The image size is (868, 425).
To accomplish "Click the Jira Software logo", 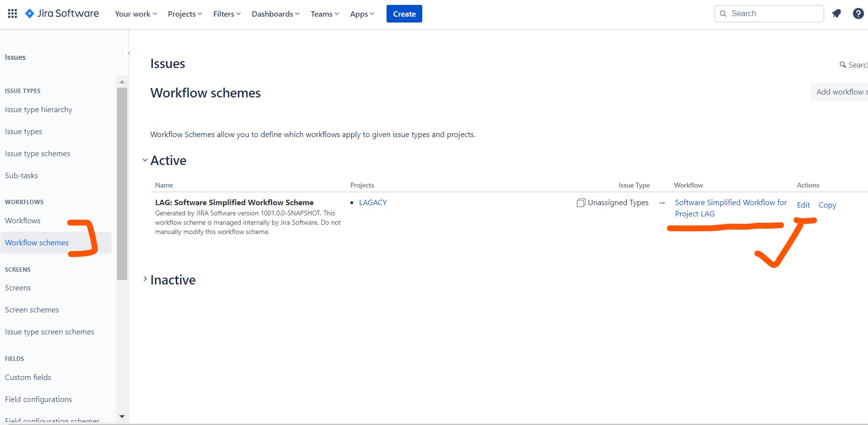I will tap(62, 14).
